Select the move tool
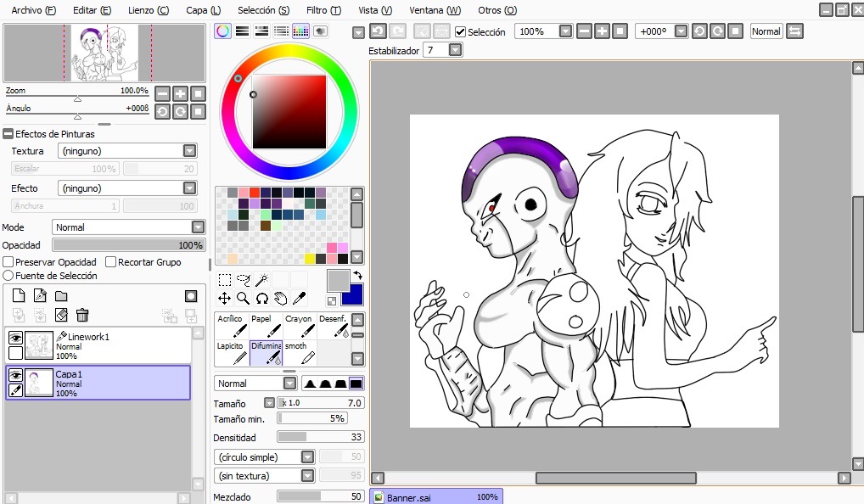Image resolution: width=864 pixels, height=504 pixels. tap(224, 299)
